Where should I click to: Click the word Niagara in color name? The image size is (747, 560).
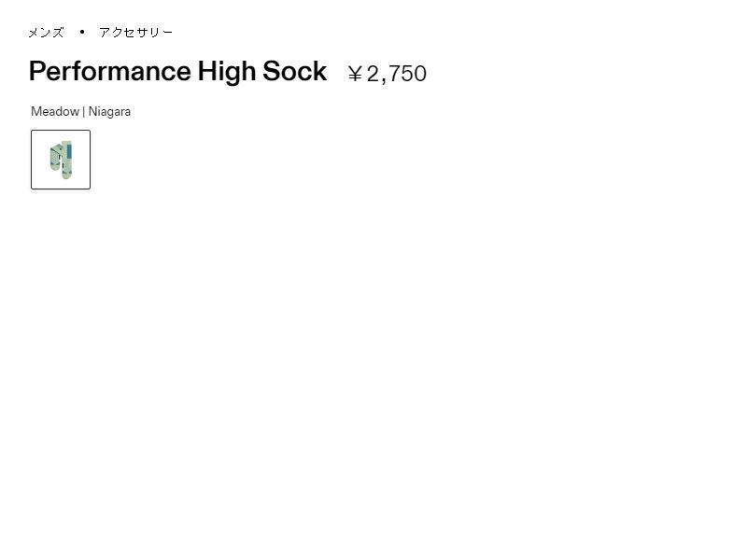coord(109,112)
